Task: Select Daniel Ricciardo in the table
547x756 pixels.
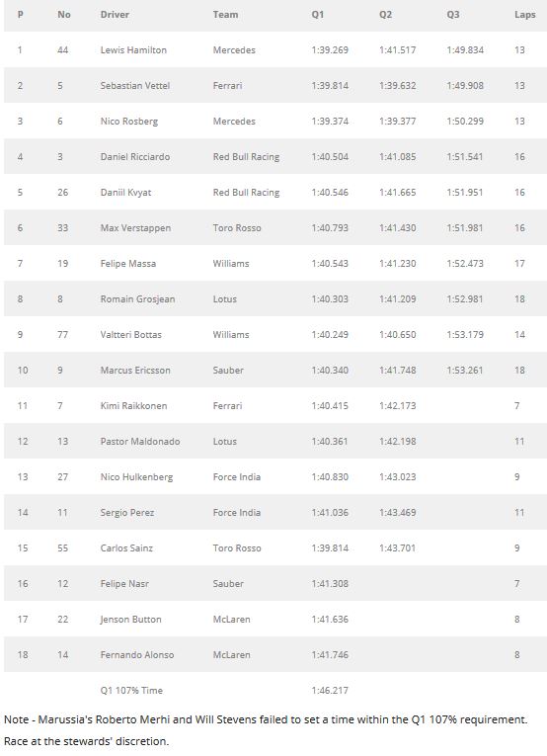Action: [135, 157]
